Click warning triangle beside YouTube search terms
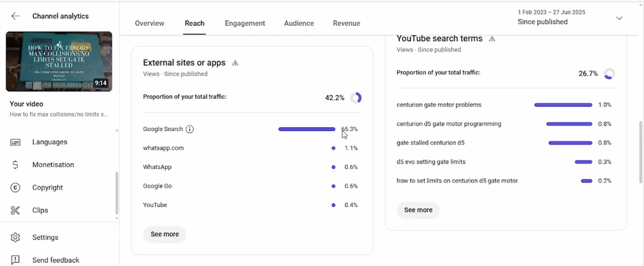The height and width of the screenshot is (266, 644). pos(492,39)
